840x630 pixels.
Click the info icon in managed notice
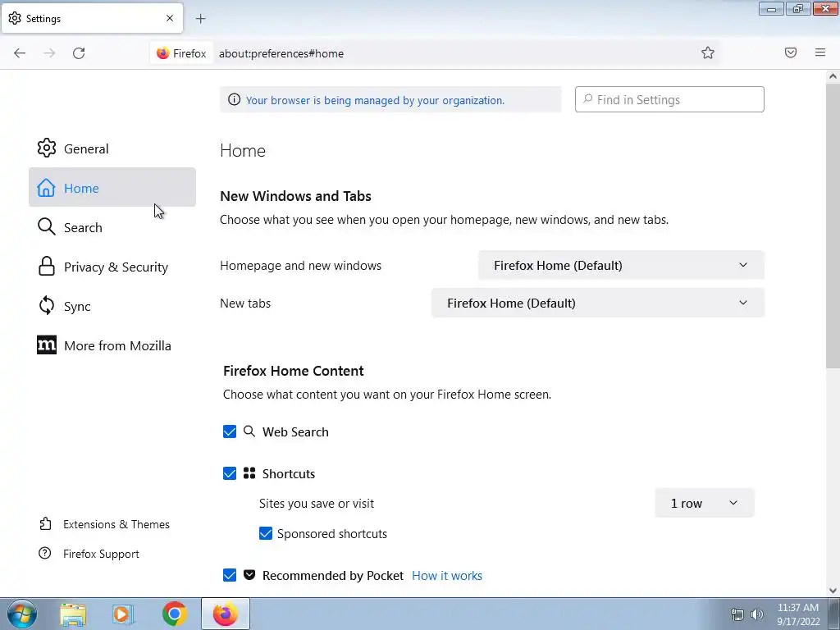[x=234, y=99]
